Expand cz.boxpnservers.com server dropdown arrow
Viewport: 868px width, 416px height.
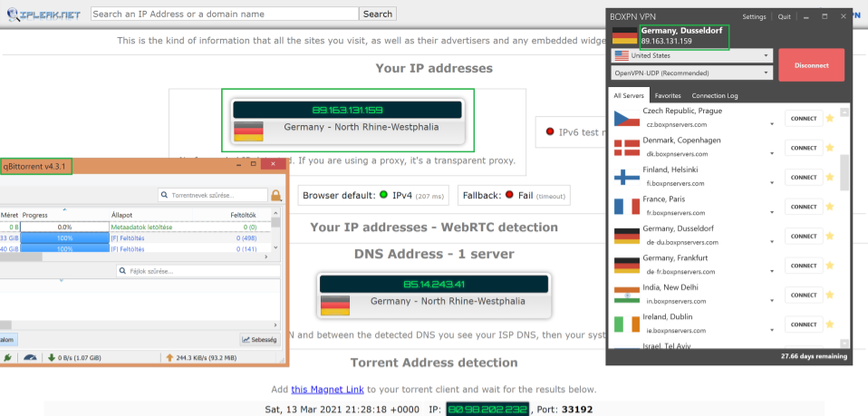click(x=772, y=125)
